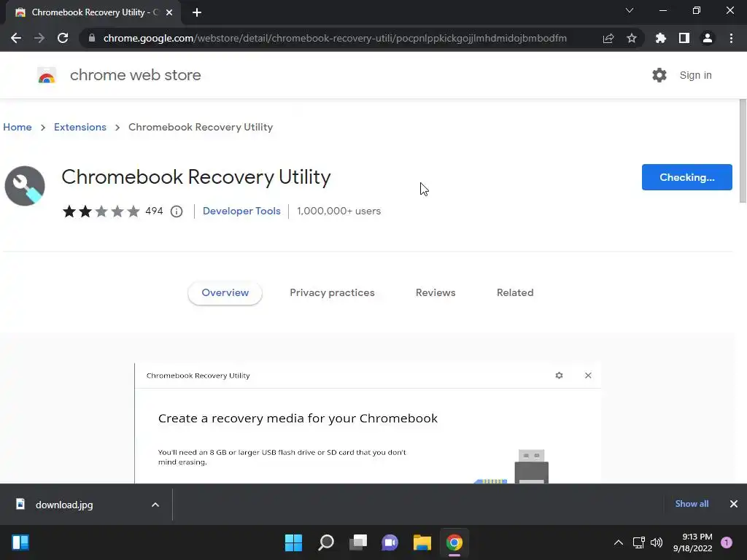Go to the Home breadcrumb

point(18,127)
